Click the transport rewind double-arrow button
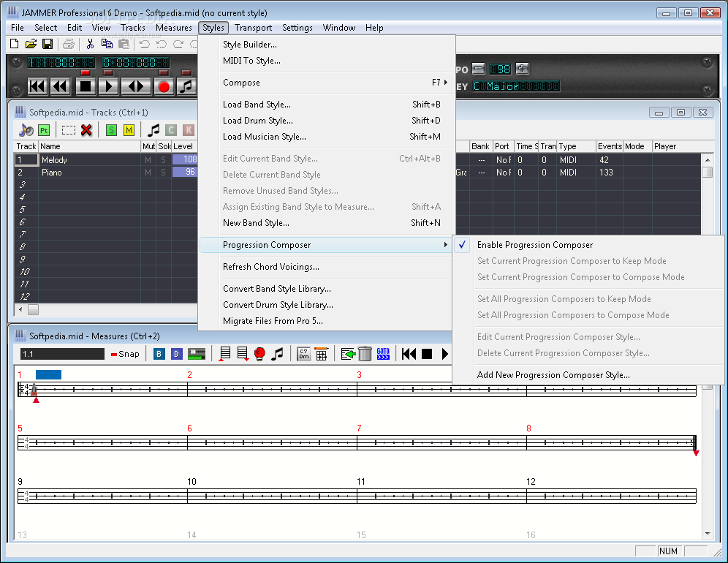This screenshot has height=563, width=728. (x=61, y=86)
